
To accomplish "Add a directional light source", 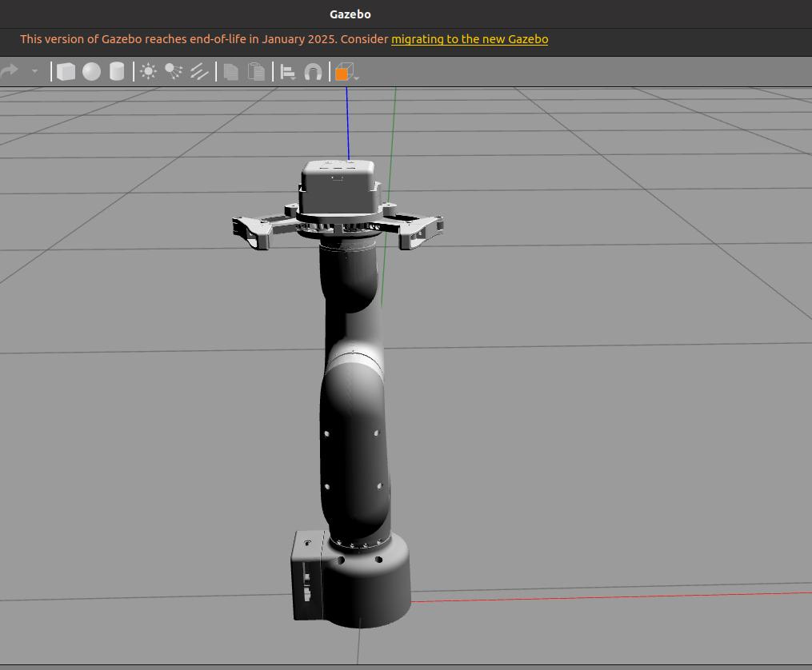I will (x=199, y=72).
